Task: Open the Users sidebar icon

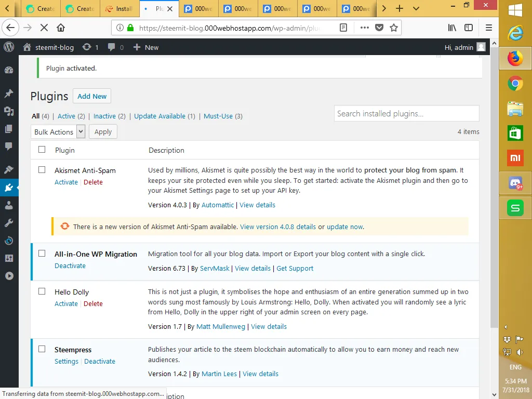Action: (9, 205)
